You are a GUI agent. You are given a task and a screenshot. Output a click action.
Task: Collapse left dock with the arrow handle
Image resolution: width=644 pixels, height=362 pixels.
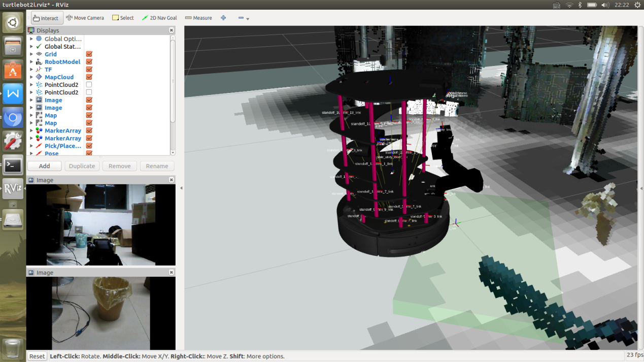tap(181, 188)
